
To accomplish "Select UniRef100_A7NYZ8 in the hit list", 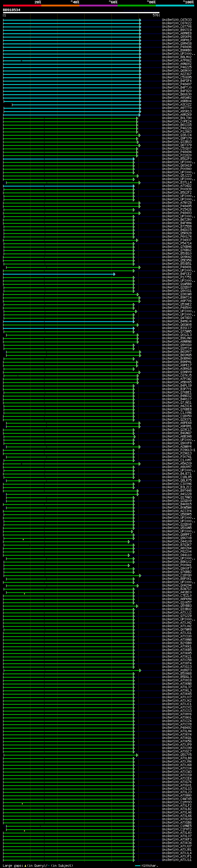I will (177, 203).
